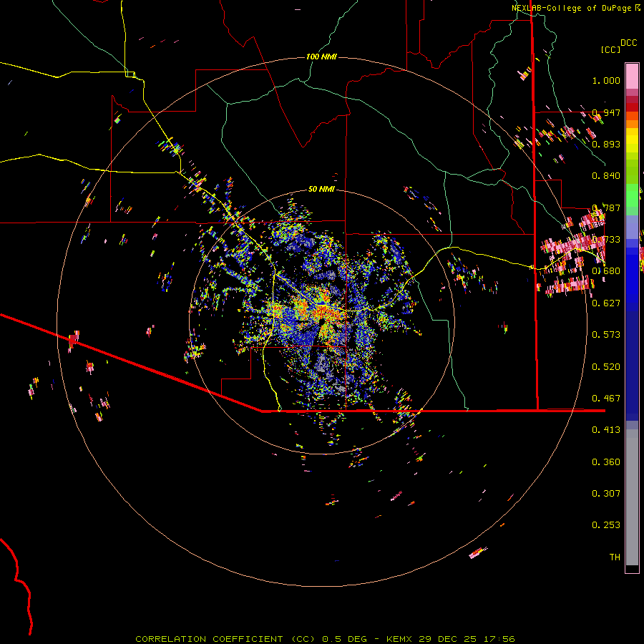The width and height of the screenshot is (644, 644).
Task: Select the 0.520 legend value
Action: click(x=606, y=367)
